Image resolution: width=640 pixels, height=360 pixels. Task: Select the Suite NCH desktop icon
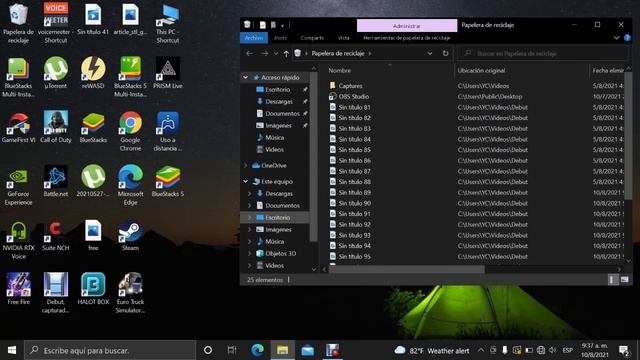pyautogui.click(x=56, y=235)
